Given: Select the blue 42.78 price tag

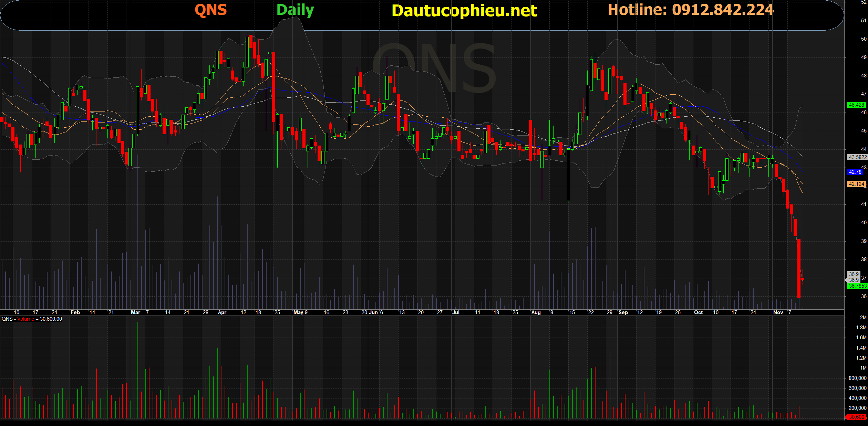Looking at the screenshot, I should (855, 172).
